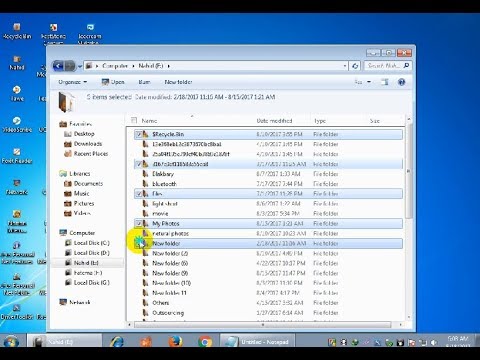Uncheck the $Recycle.Bin checkbox

(139, 134)
